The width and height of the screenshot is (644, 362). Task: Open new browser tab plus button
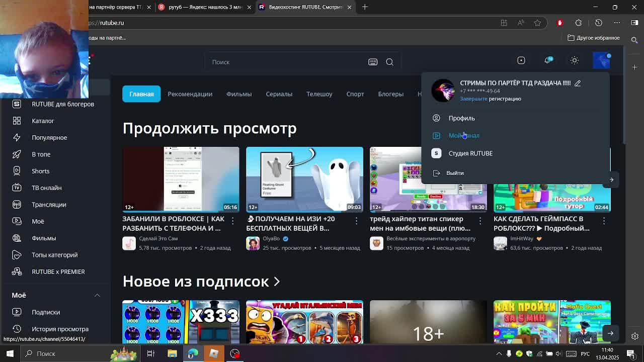[365, 7]
